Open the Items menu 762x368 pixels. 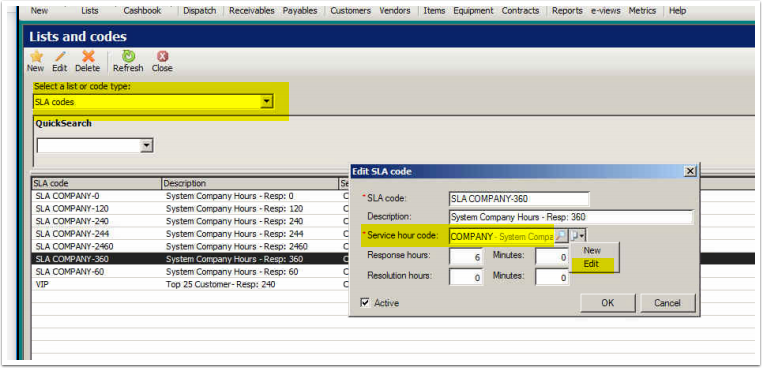click(x=434, y=11)
